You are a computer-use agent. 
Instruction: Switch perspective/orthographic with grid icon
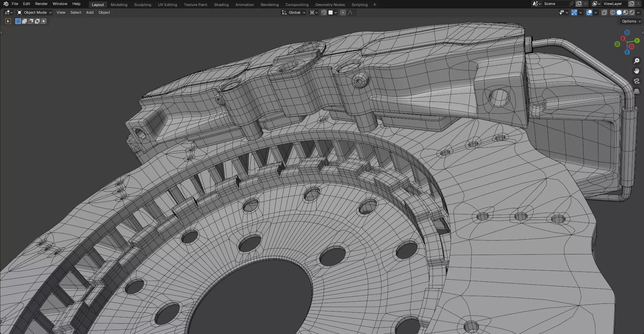point(636,91)
